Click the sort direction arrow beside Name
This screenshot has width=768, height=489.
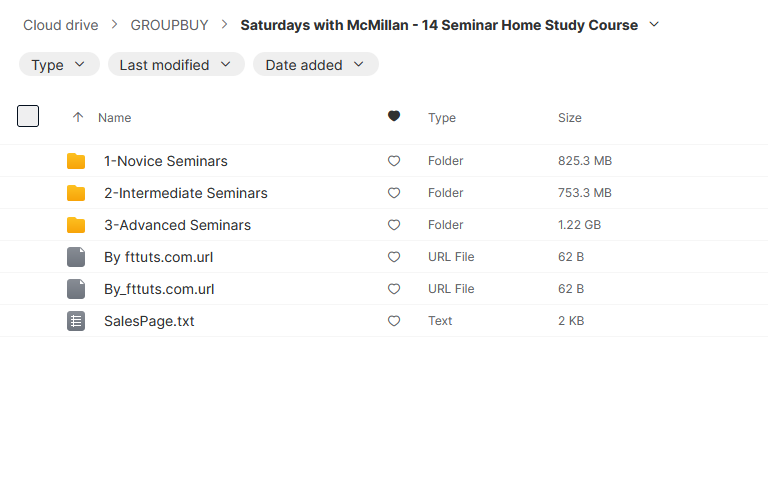78,117
